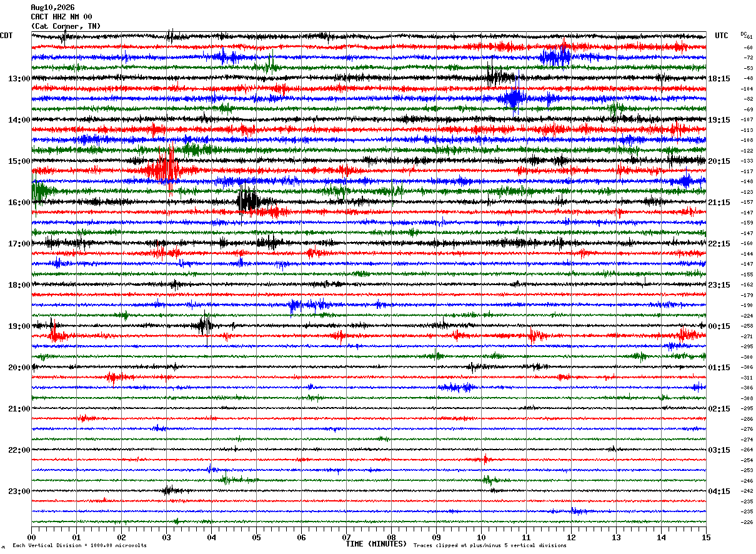Click the 'UTC' timezone label

click(x=722, y=36)
